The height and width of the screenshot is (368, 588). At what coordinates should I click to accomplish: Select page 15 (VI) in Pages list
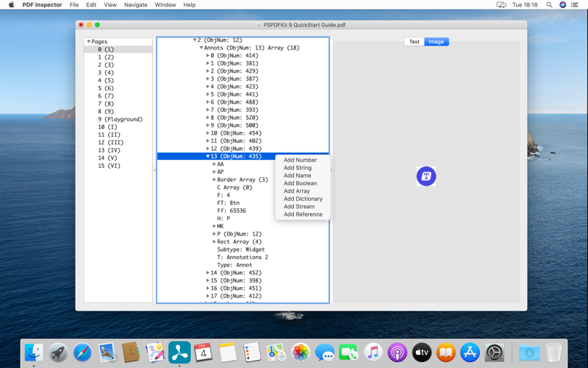[x=118, y=166]
